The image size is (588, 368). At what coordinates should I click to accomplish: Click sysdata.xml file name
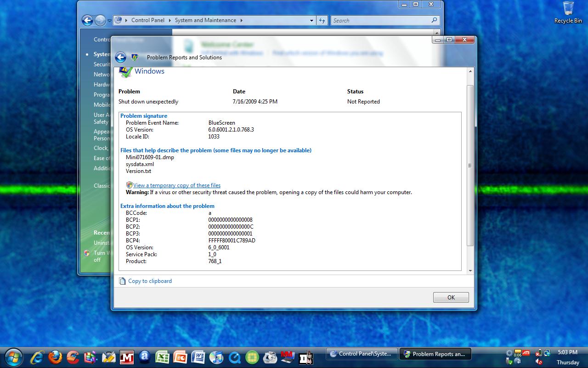tap(140, 164)
